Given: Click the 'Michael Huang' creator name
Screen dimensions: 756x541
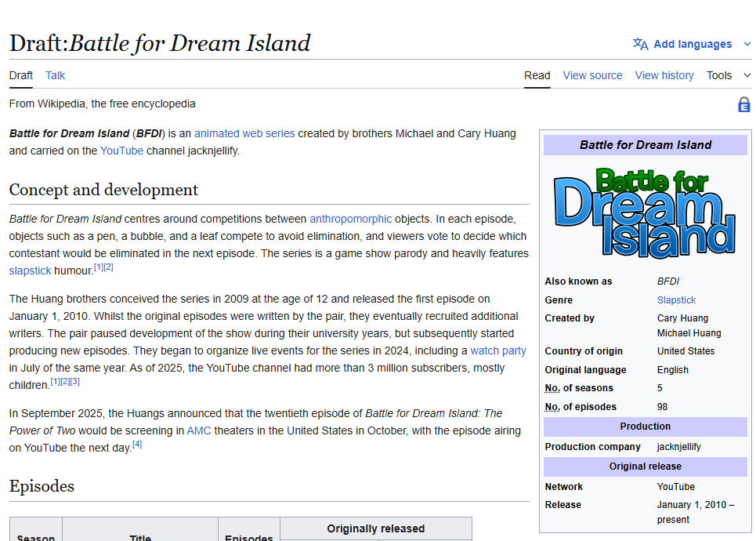Looking at the screenshot, I should (689, 333).
